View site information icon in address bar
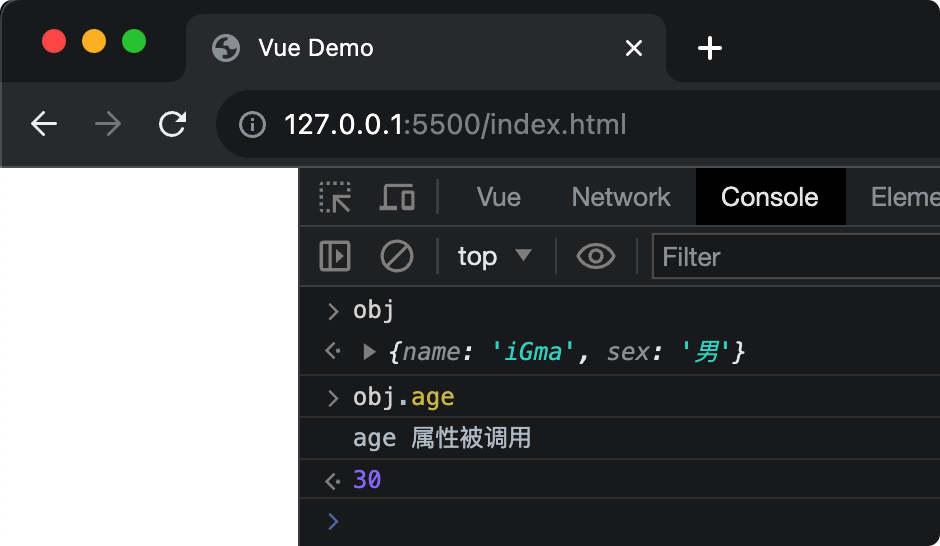The image size is (940, 546). [252, 125]
